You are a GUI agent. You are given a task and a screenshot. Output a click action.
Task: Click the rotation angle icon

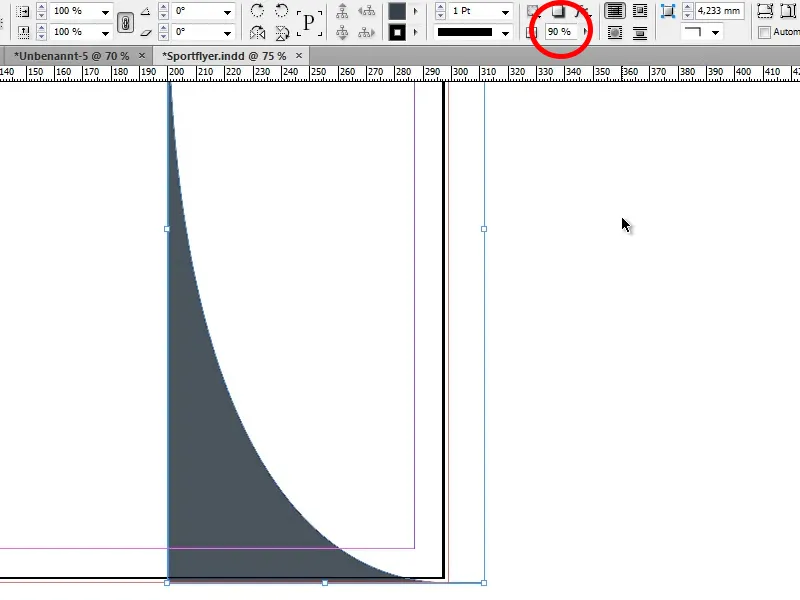click(145, 11)
